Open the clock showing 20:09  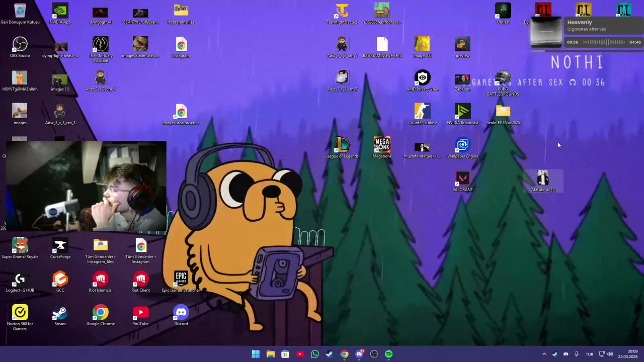(629, 354)
